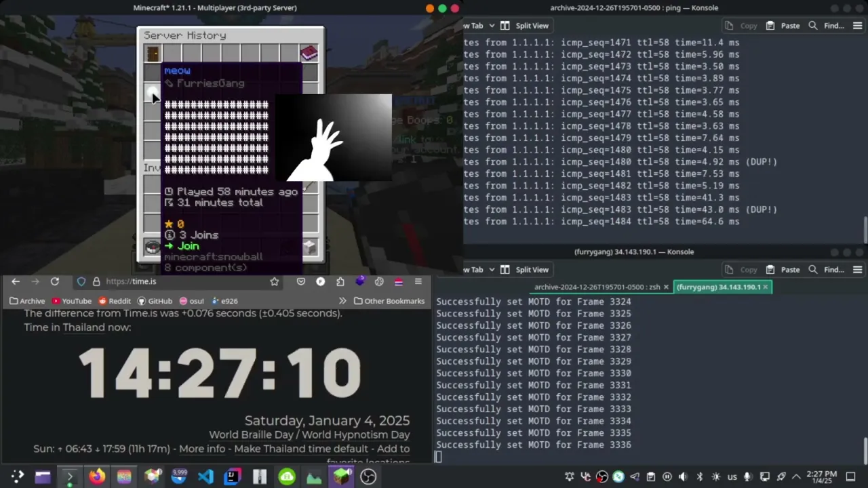Bookmark this page with the star icon
The width and height of the screenshot is (868, 488).
(x=274, y=281)
